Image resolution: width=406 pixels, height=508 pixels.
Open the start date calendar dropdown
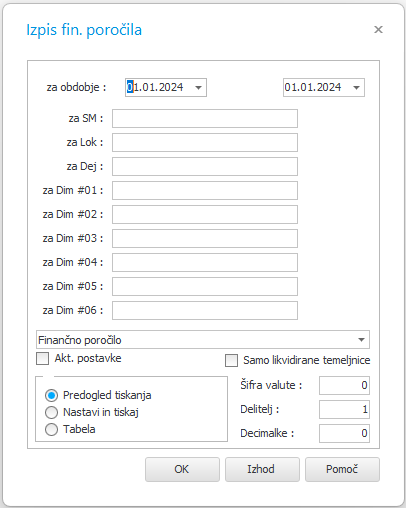click(x=198, y=88)
